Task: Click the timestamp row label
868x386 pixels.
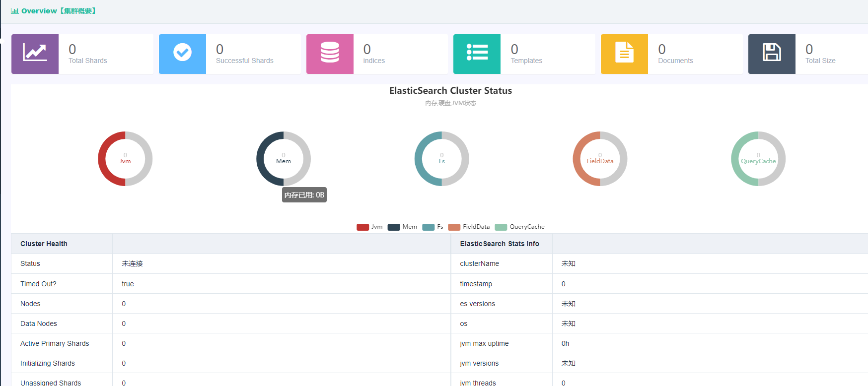Action: (476, 284)
